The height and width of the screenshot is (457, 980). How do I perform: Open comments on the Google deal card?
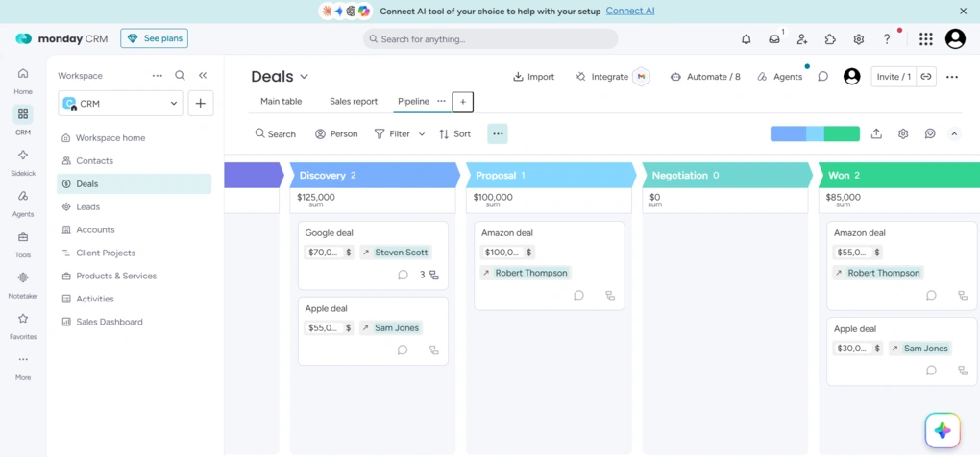[x=404, y=275]
